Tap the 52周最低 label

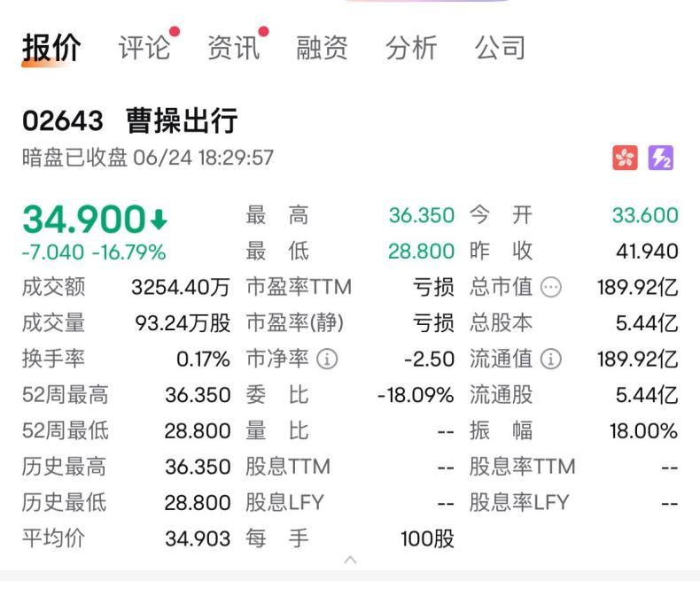[x=66, y=431]
